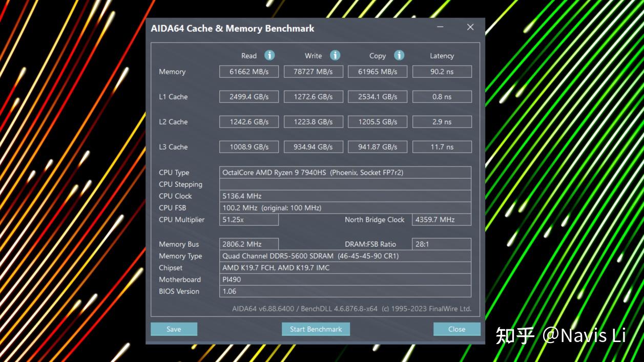Start the benchmark run
Image resolution: width=644 pixels, height=362 pixels.
(x=316, y=329)
